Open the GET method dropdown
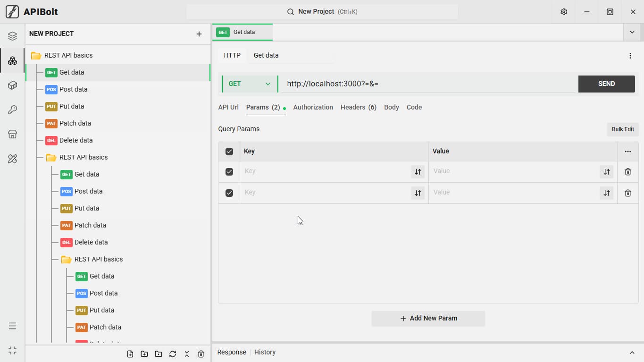Screen dimensions: 644x362 (x=250, y=84)
